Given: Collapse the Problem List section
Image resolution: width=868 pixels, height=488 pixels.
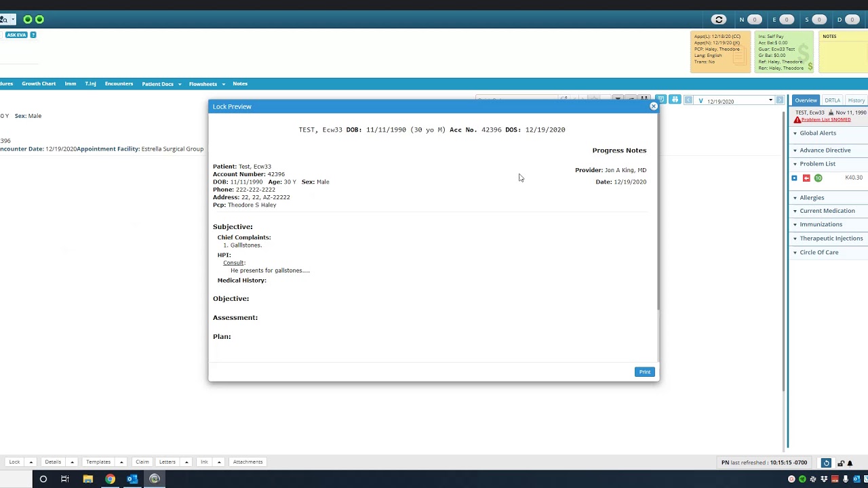Looking at the screenshot, I should pos(795,164).
